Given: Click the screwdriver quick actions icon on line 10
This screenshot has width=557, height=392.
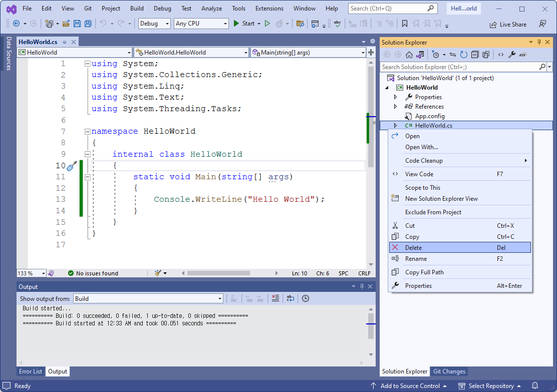Looking at the screenshot, I should tap(72, 166).
